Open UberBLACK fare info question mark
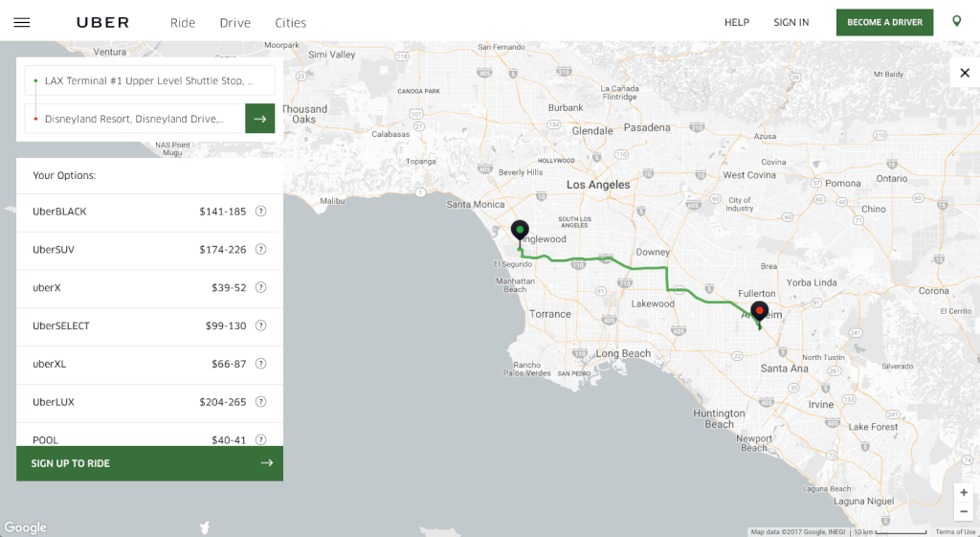 261,212
